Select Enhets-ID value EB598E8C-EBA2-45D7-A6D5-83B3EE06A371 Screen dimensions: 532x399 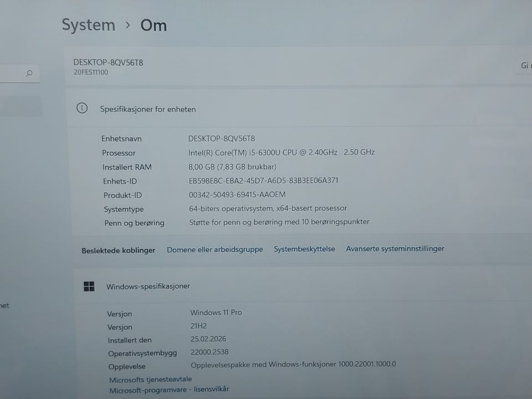point(263,181)
